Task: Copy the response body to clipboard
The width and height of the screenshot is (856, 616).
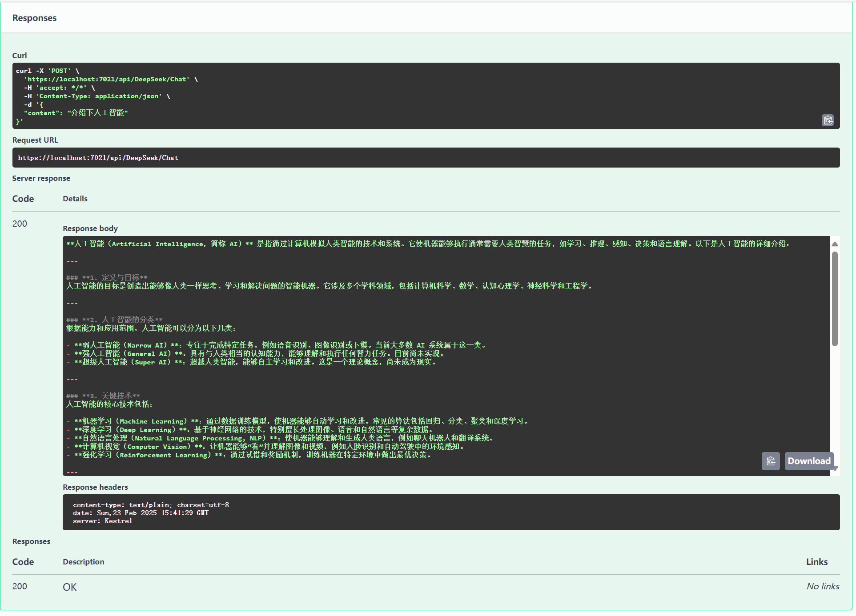Action: pos(771,461)
